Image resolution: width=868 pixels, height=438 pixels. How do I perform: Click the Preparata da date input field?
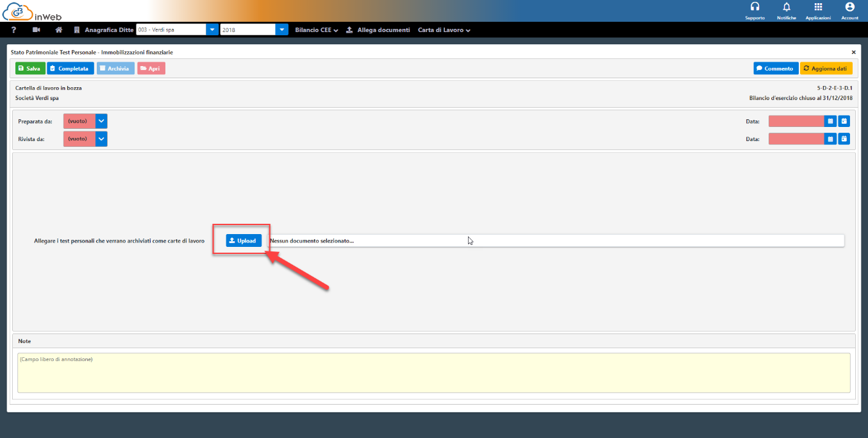(796, 121)
